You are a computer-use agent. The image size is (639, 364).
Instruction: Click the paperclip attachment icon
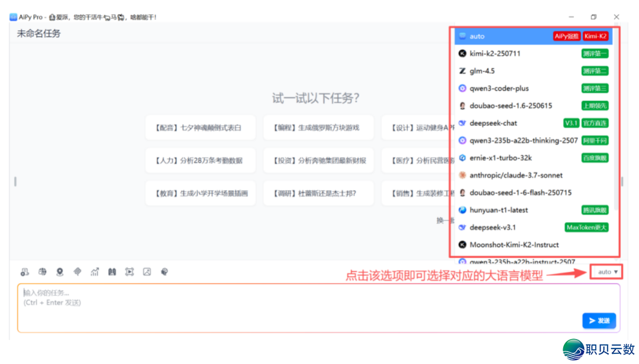(78, 272)
